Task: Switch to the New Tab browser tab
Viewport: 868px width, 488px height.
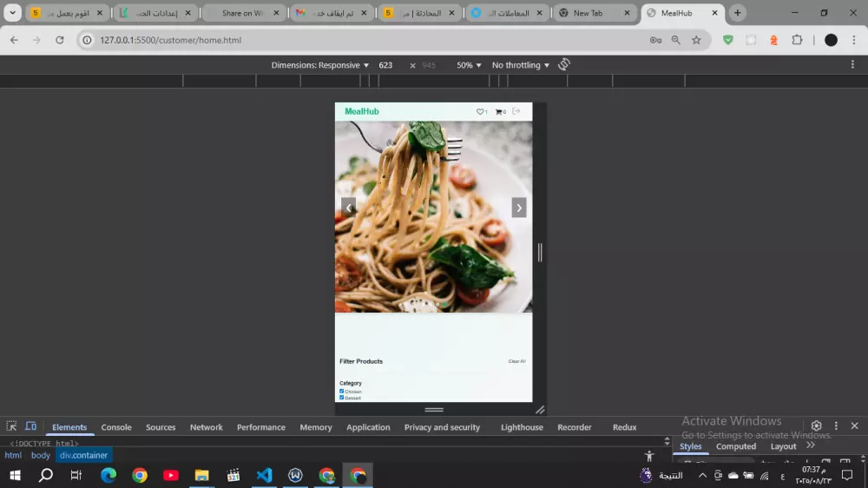Action: click(595, 13)
